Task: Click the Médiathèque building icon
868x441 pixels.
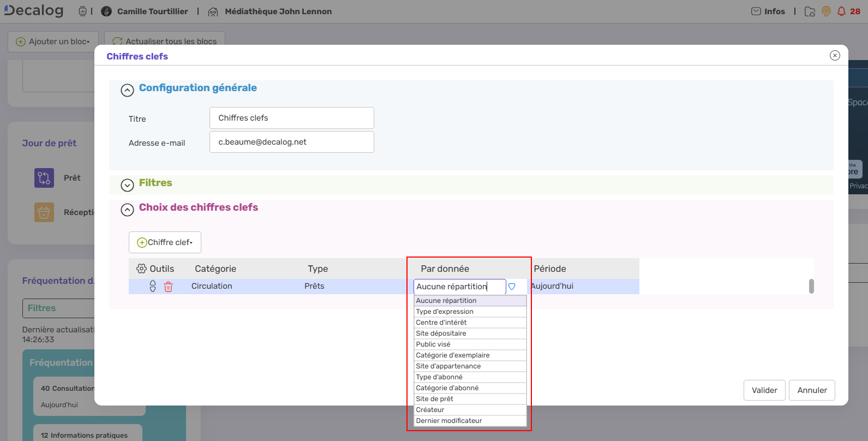Action: [x=213, y=12]
